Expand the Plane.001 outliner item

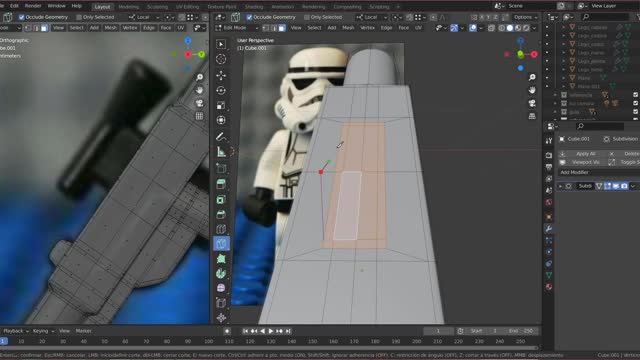tap(564, 86)
